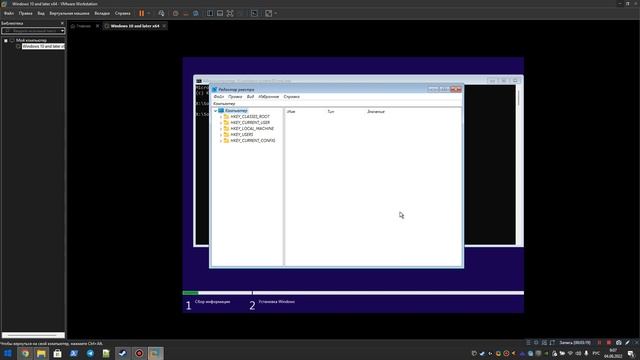Click the library search field
This screenshot has width=640, height=360.
coord(31,31)
